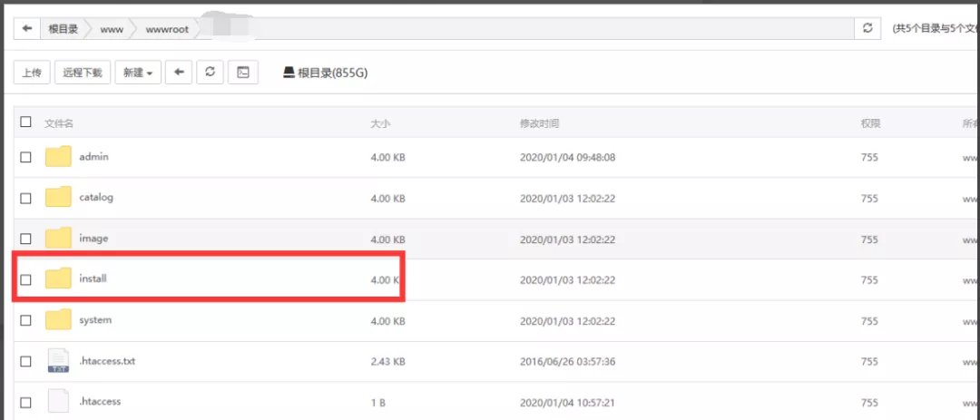The width and height of the screenshot is (980, 420).
Task: Click toolbar refresh icon beside terminal
Action: tap(210, 73)
